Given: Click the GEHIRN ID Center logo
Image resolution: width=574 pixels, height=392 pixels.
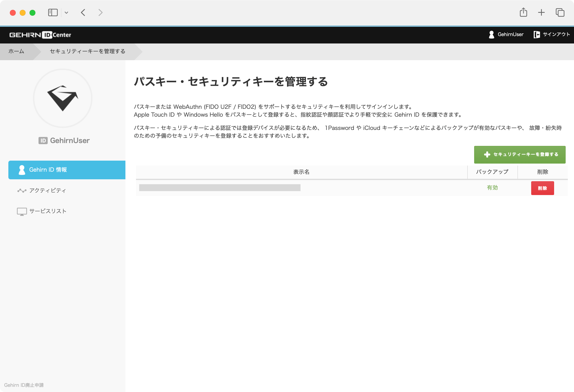Looking at the screenshot, I should click(x=40, y=35).
